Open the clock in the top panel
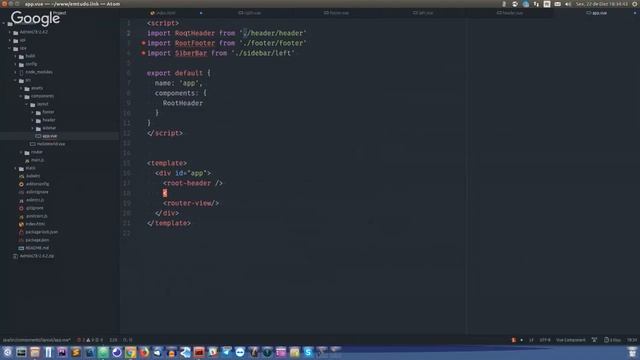This screenshot has height=360, width=640. click(602, 4)
